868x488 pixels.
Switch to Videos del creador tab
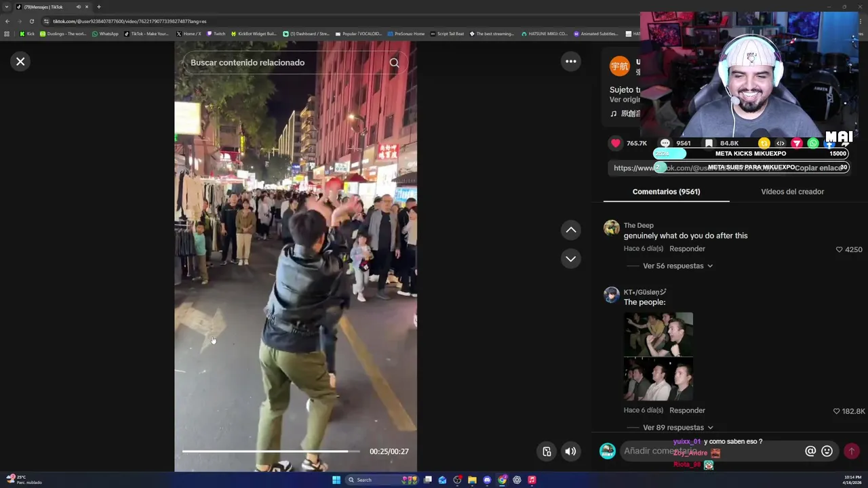point(792,192)
